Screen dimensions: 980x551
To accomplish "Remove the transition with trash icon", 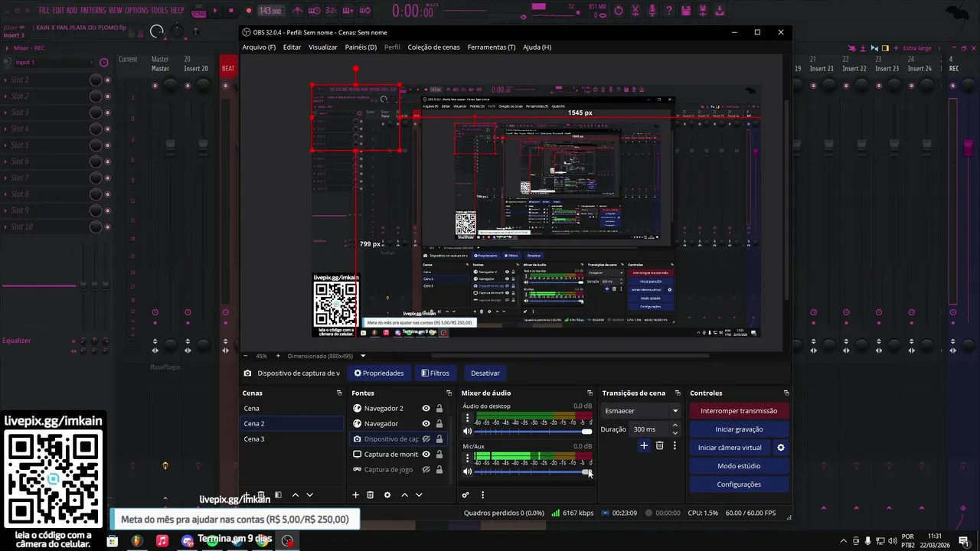I will (659, 445).
